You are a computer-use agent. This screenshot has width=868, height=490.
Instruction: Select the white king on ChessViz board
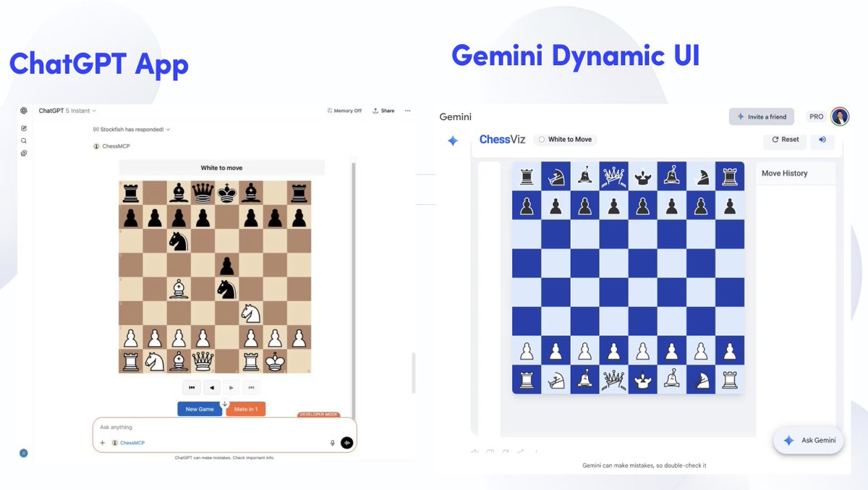(643, 380)
